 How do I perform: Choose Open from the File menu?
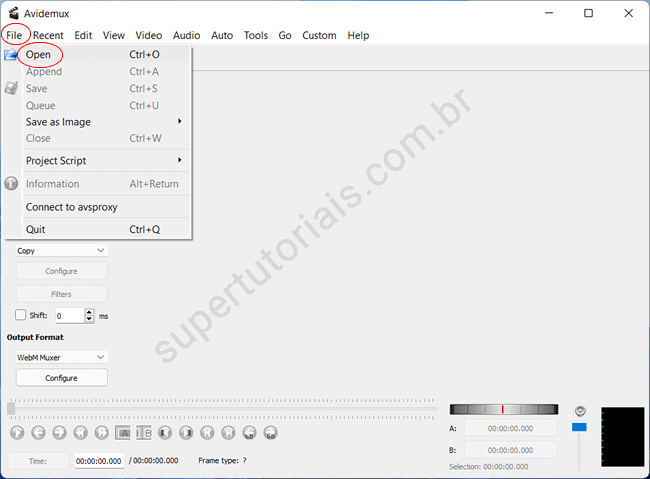(40, 55)
